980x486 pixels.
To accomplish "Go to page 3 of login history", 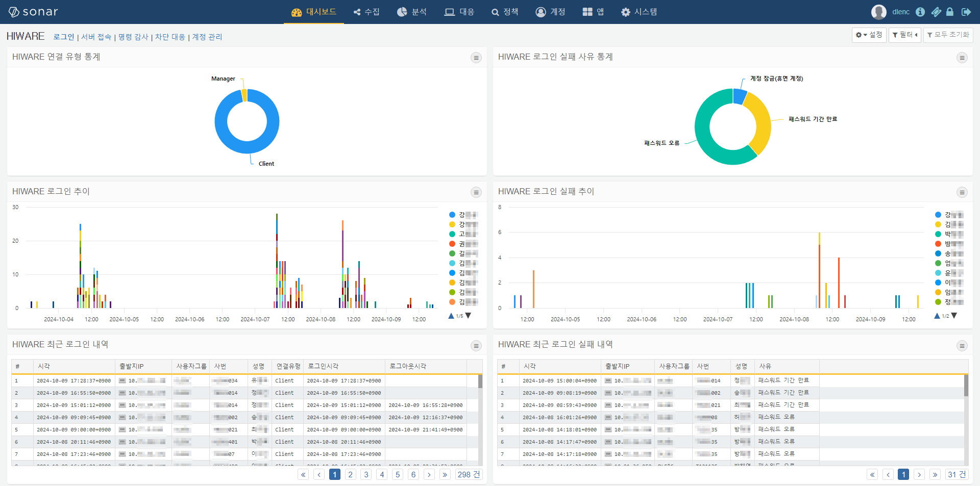I will [366, 474].
